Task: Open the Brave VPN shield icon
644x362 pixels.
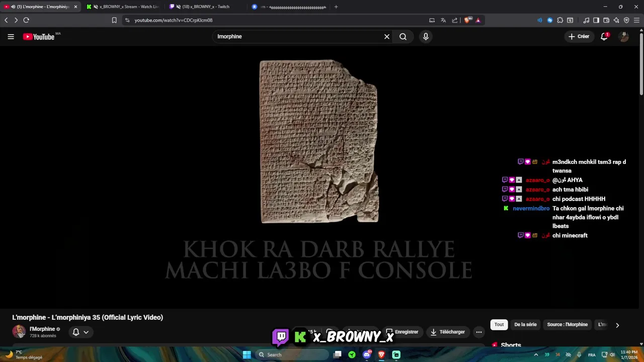Action: pyautogui.click(x=626, y=20)
